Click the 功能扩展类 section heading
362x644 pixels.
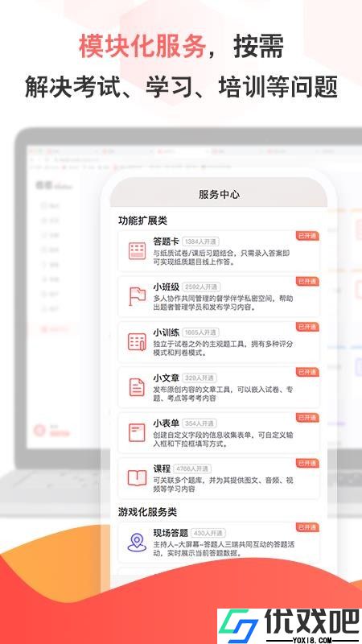click(142, 221)
